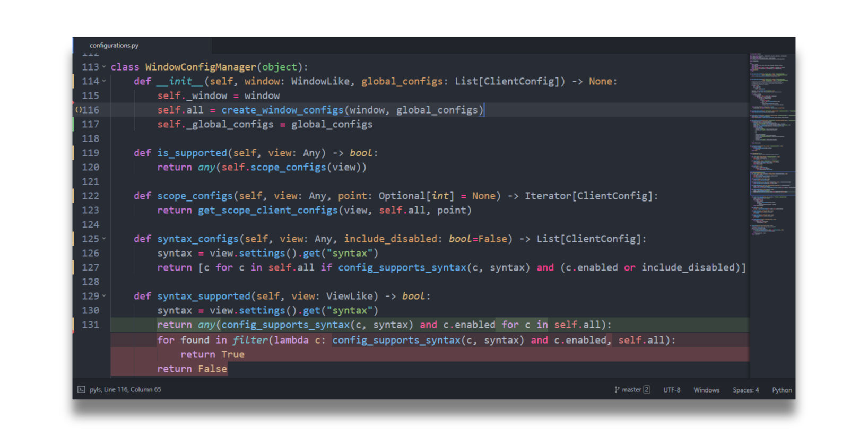Click the highlighted viewport region in the minimap
The height and width of the screenshot is (436, 868).
772,184
